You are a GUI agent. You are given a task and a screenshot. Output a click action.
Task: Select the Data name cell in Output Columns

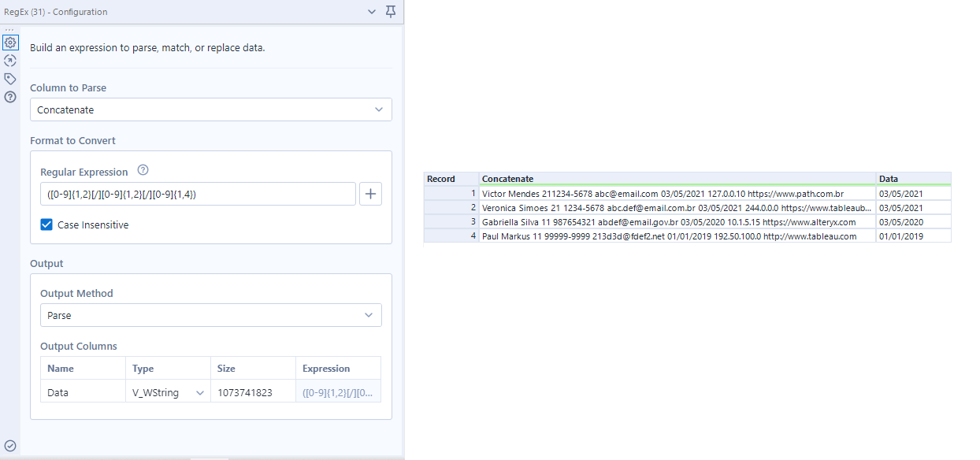(83, 392)
